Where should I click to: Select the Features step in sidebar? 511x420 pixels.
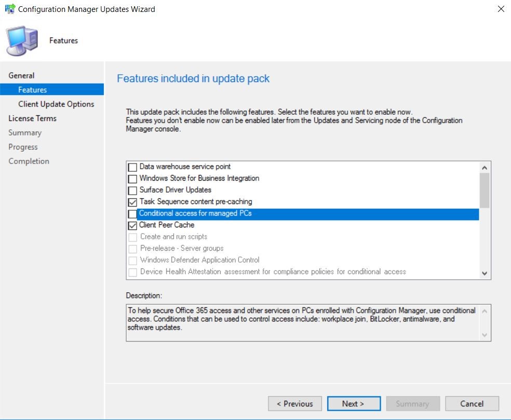[x=33, y=89]
